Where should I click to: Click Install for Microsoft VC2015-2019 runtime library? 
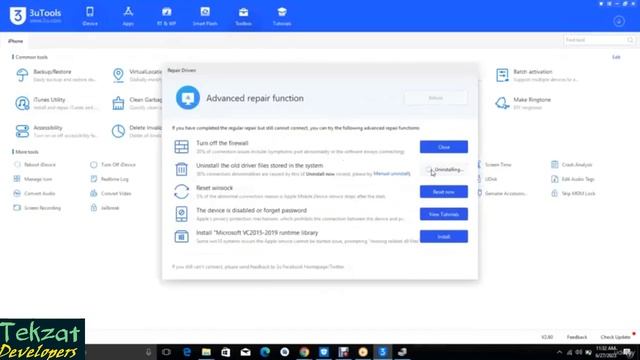point(444,237)
